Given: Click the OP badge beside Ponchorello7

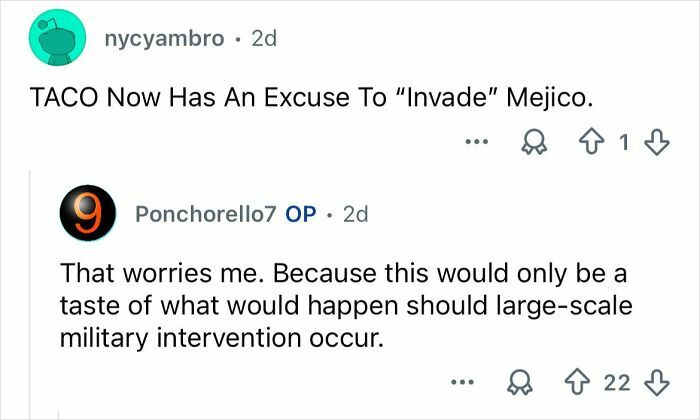Looking at the screenshot, I should tap(301, 216).
